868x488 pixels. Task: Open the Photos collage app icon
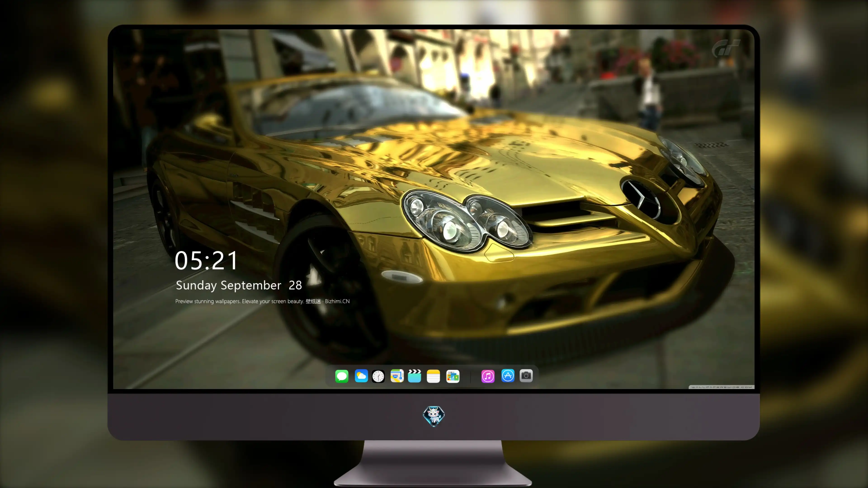point(453,376)
